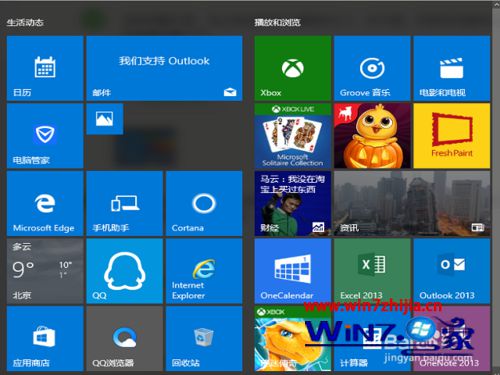This screenshot has width=500, height=375.
Task: Open the Internet Explorer tile
Action: click(204, 271)
